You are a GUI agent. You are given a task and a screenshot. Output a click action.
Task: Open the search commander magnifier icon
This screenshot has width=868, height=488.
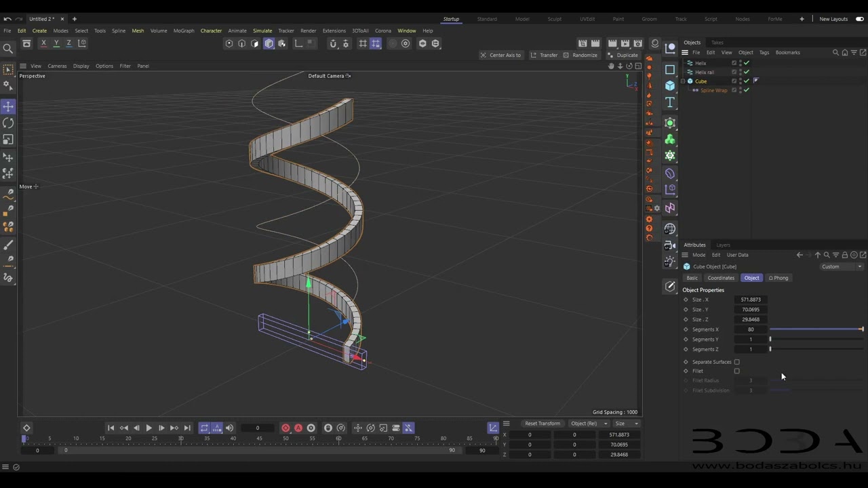(8, 48)
